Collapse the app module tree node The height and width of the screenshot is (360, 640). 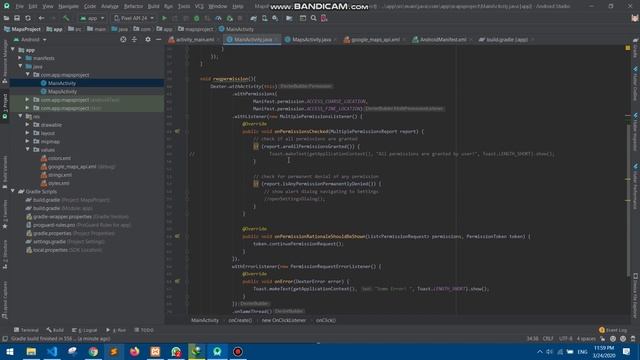pyautogui.click(x=13, y=50)
